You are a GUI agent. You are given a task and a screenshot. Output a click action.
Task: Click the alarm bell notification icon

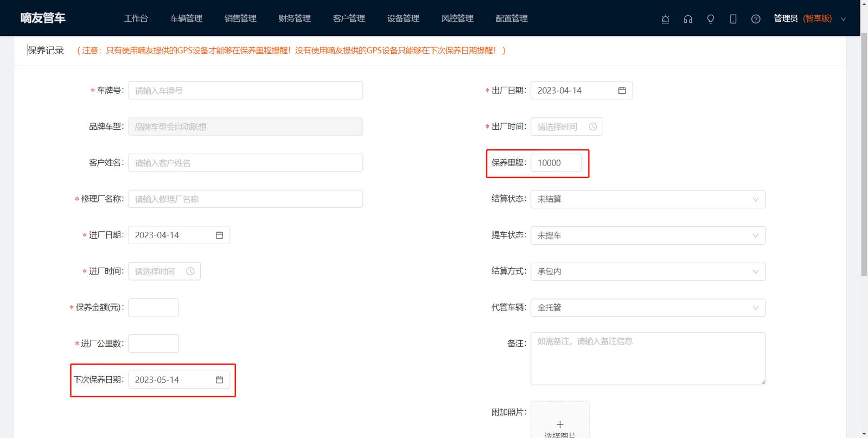(x=665, y=19)
